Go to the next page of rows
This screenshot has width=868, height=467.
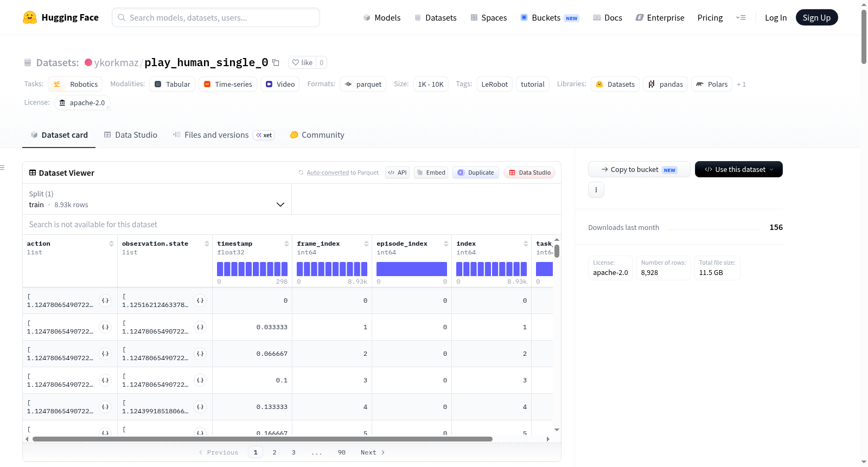click(373, 452)
